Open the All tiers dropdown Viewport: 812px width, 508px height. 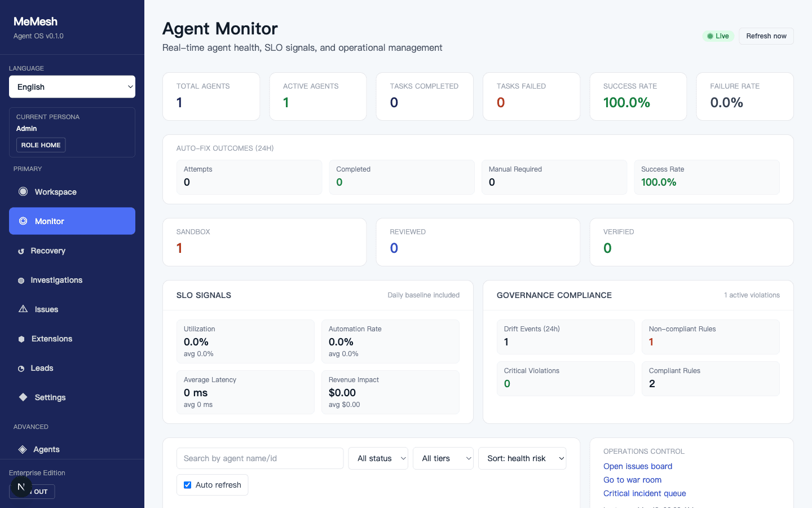443,458
